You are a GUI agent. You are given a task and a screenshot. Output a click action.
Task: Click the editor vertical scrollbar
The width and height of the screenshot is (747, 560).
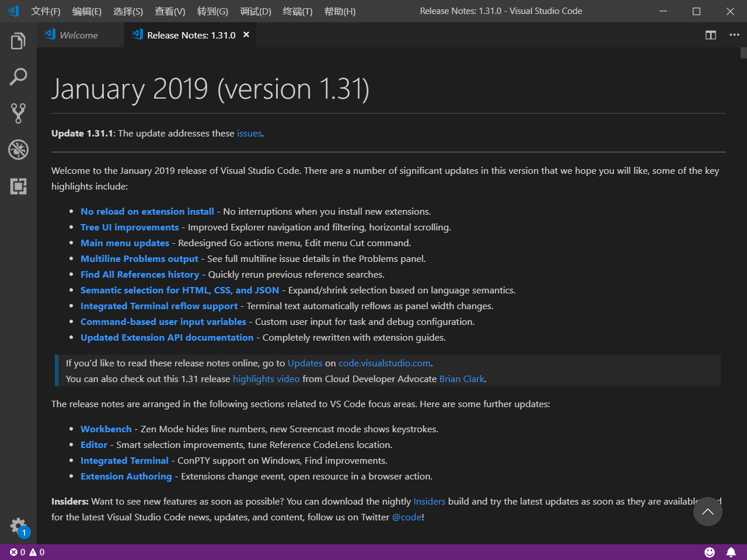click(742, 54)
